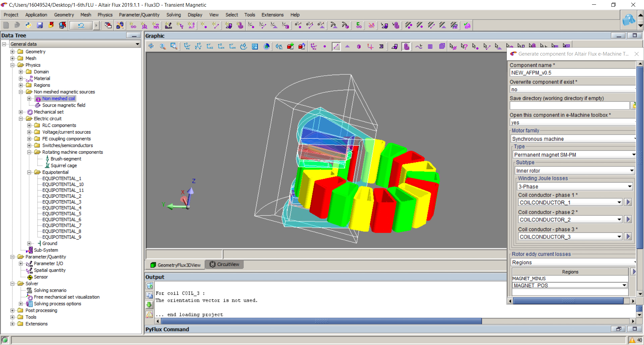The width and height of the screenshot is (644, 345).
Task: Toggle display of points in Graphic toolbar
Action: 324,47
